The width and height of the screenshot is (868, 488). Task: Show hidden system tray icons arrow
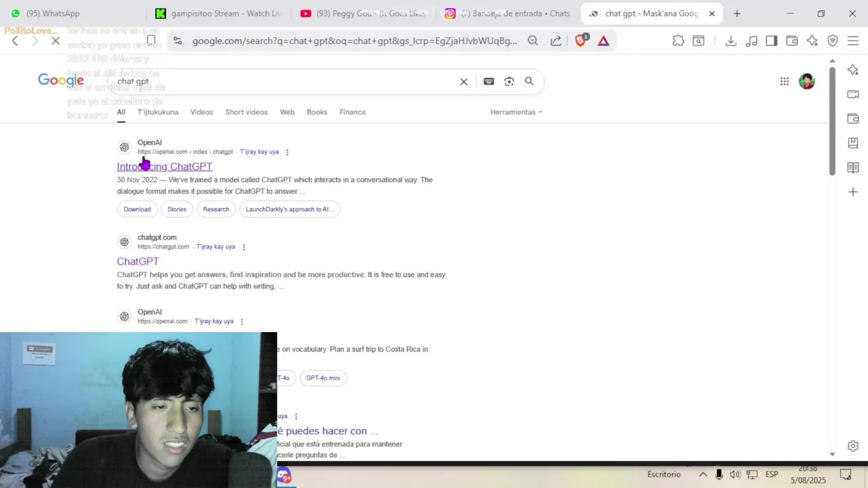(703, 474)
